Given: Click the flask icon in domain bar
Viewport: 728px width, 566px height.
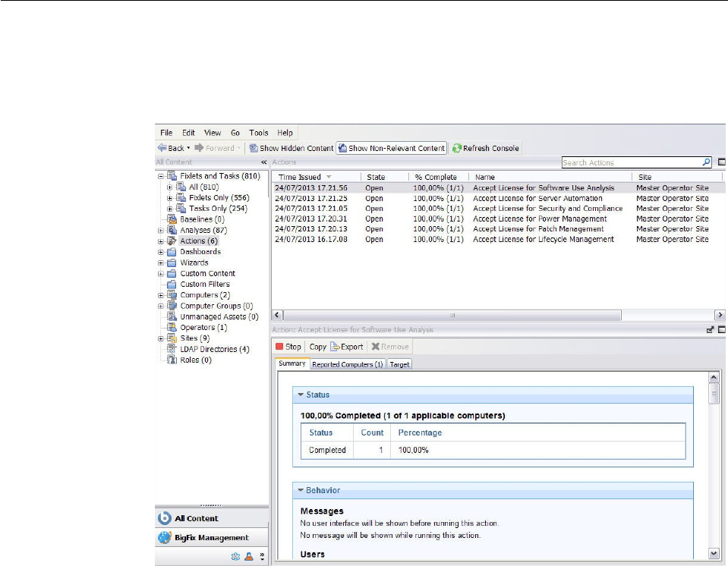Looking at the screenshot, I should (x=249, y=556).
